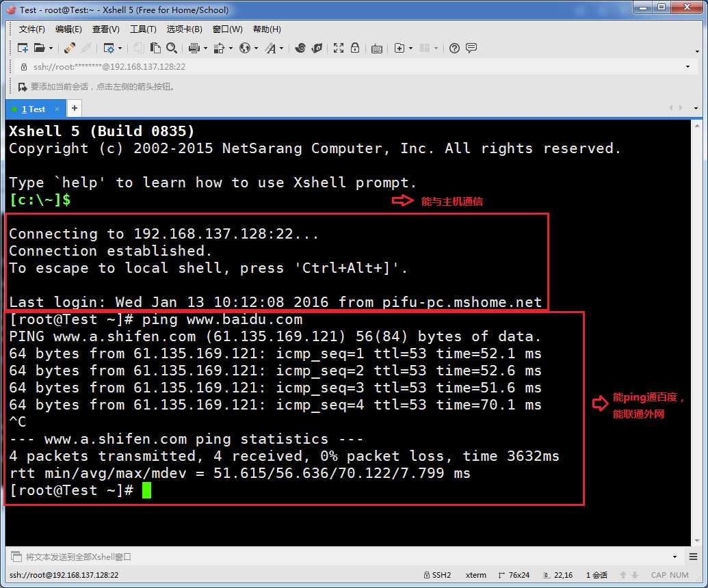Click the add current session arrow icon
Screen dimensions: 708x588
pyautogui.click(x=22, y=87)
